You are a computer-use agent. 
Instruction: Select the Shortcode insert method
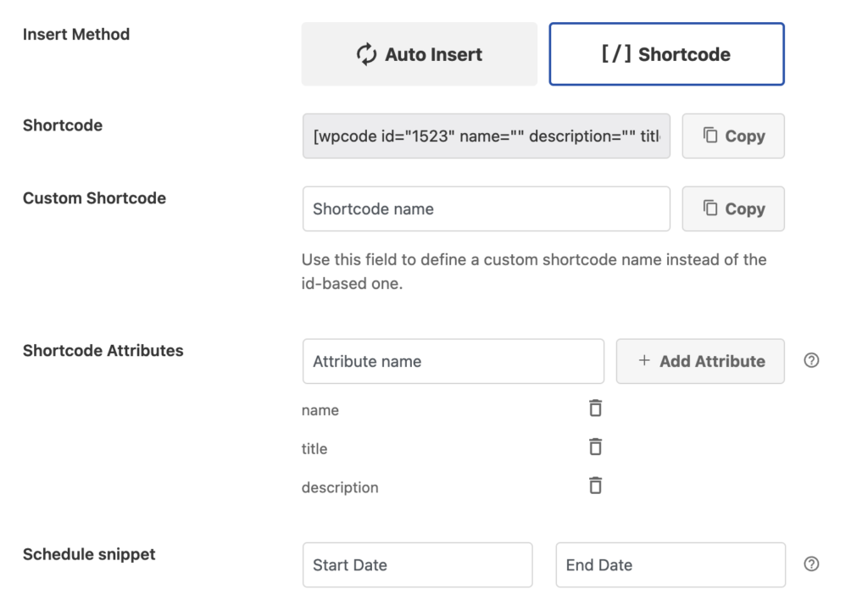pos(666,54)
